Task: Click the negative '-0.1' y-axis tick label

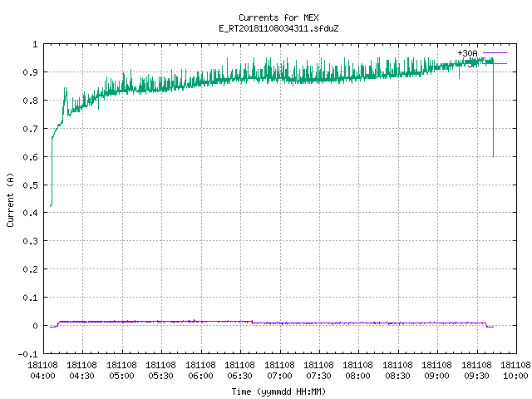Action: 28,354
